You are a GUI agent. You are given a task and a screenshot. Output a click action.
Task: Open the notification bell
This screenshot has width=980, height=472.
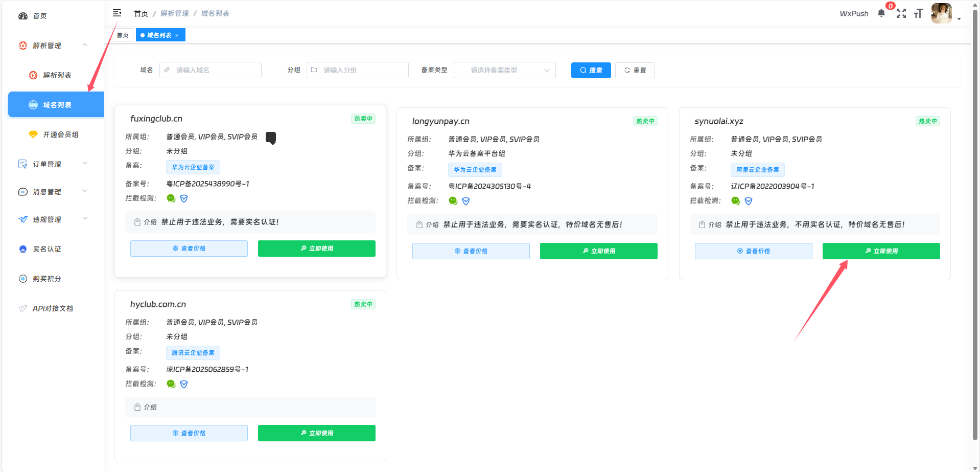click(881, 13)
